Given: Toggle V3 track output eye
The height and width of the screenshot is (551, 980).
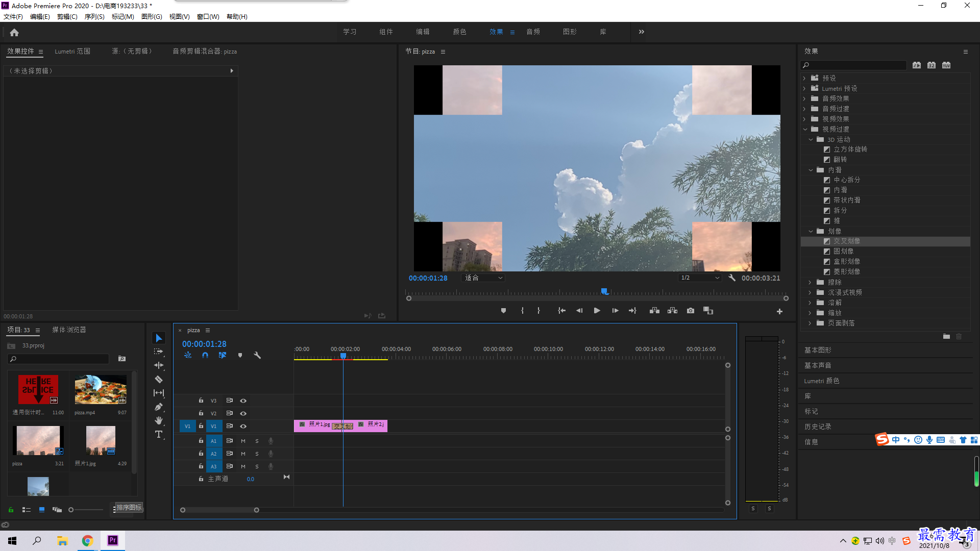Looking at the screenshot, I should tap(243, 401).
